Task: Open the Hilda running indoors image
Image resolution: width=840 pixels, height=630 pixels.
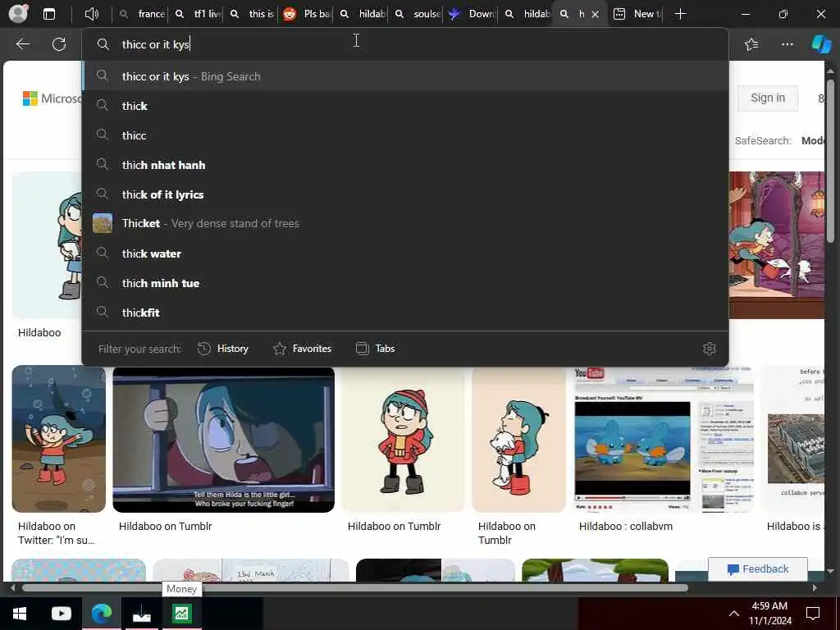Action: 777,244
